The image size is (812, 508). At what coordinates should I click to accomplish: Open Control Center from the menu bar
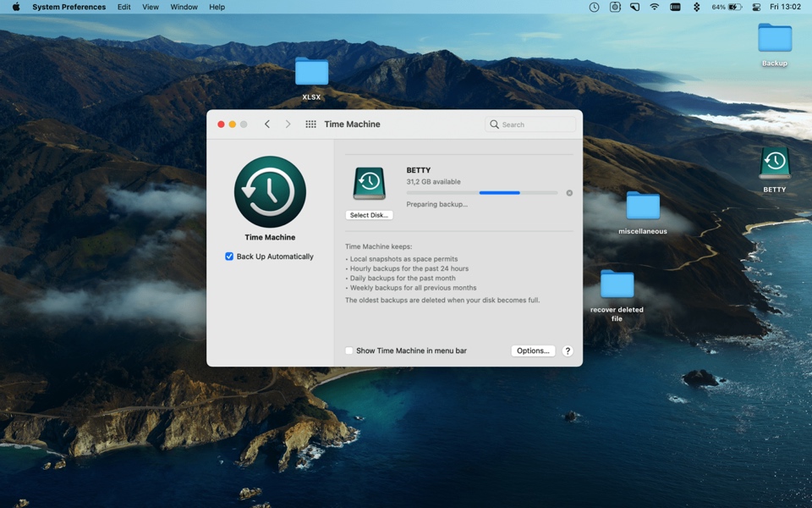(x=756, y=7)
